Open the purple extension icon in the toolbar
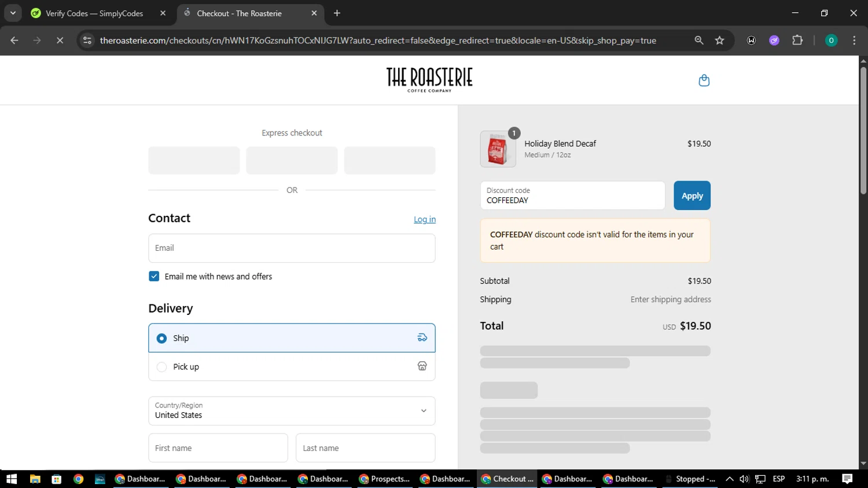This screenshot has width=868, height=488. [x=774, y=41]
